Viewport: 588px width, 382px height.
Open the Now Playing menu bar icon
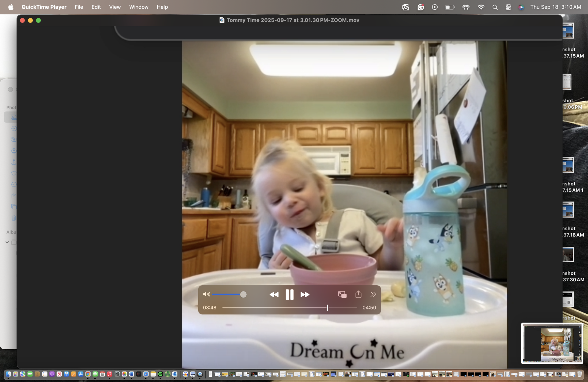point(434,7)
